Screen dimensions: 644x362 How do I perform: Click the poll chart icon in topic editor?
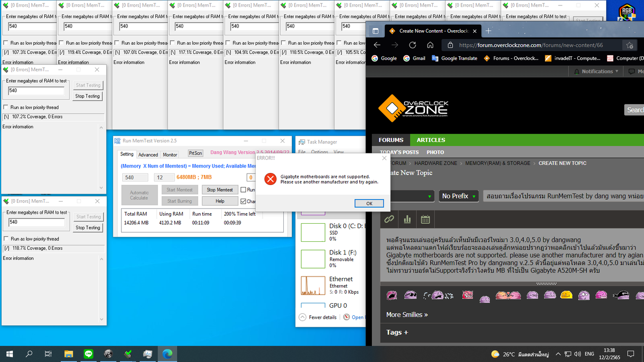coord(407,219)
